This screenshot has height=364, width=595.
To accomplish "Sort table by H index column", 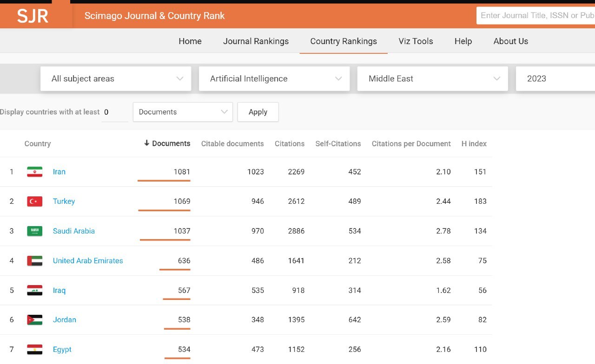I will (x=474, y=144).
